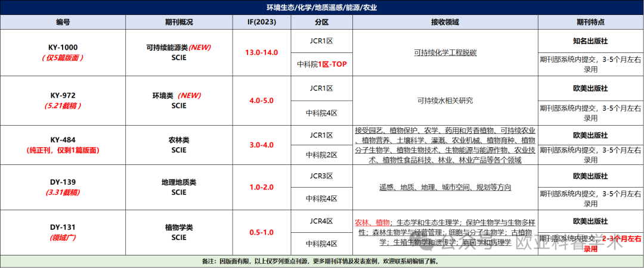Image resolution: width=644 pixels, height=268 pixels.
Task: Select JCR1区 in the KY-1000 row
Action: tap(321, 41)
